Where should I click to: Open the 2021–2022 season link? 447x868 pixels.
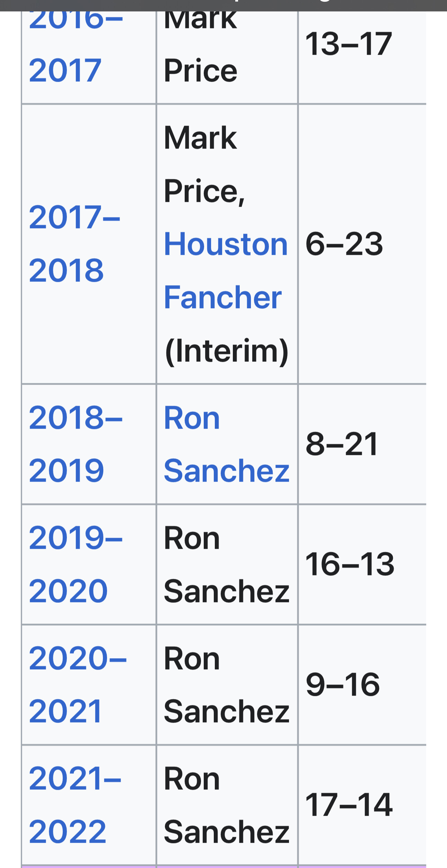pyautogui.click(x=75, y=804)
